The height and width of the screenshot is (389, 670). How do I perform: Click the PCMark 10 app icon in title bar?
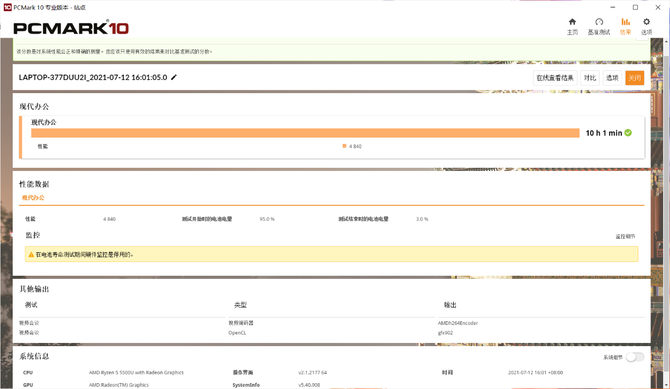point(7,7)
